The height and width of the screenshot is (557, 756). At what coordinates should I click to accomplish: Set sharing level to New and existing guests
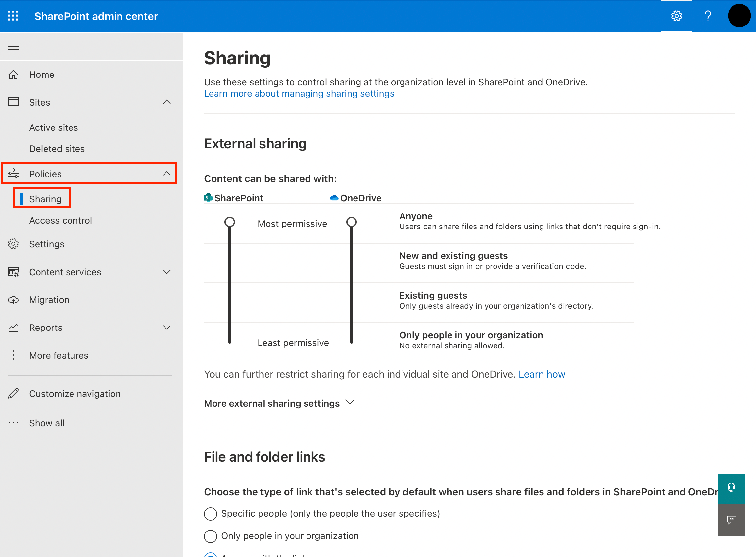[x=453, y=256]
